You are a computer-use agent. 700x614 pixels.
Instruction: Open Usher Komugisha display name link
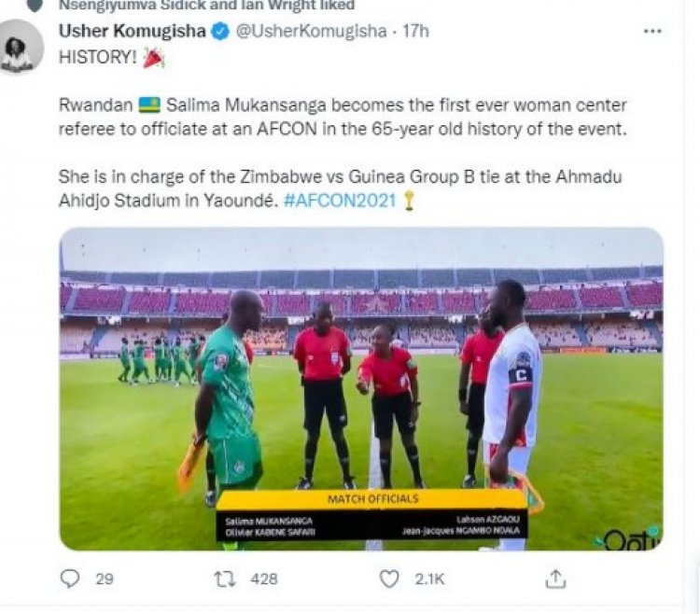tap(132, 32)
